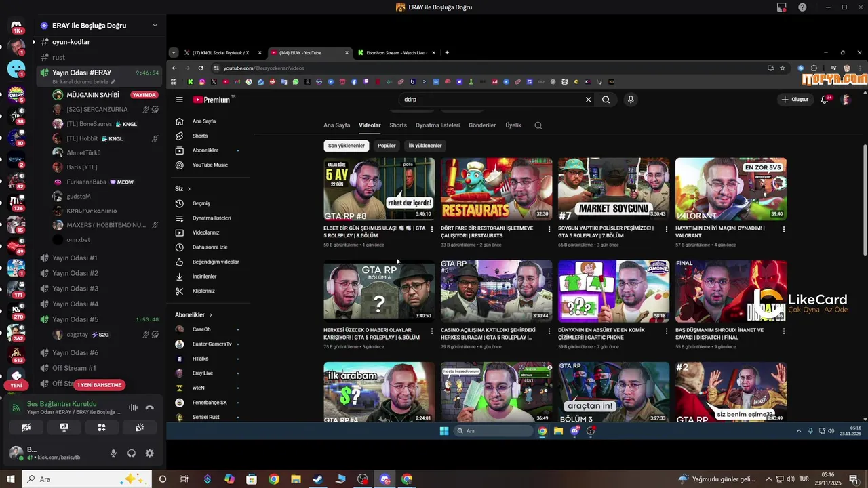Screen dimensions: 868x488
Task: Turn on camera in Discord voice panel
Action: click(26, 428)
